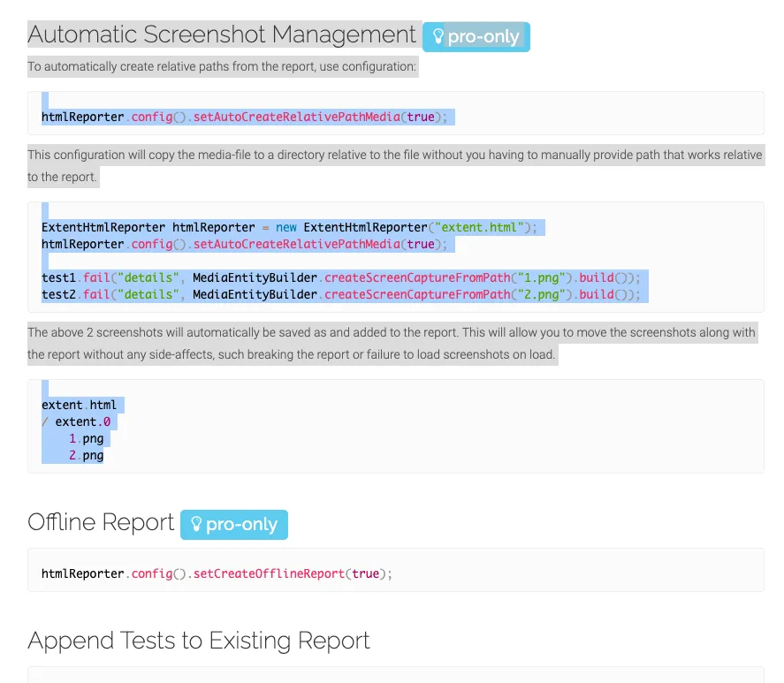Click the Append Tests to Existing Report heading
The image size is (784, 683).
(x=199, y=641)
